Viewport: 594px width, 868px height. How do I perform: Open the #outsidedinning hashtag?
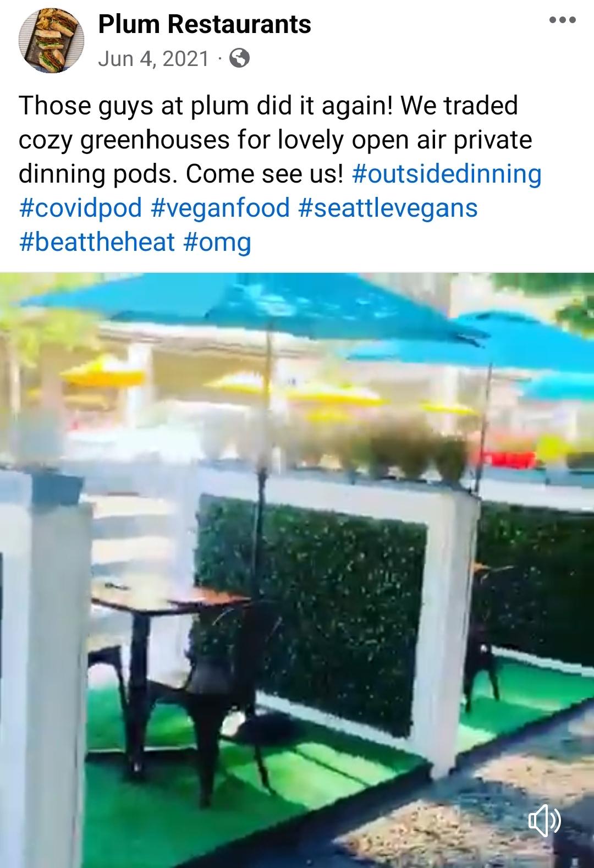tap(446, 173)
